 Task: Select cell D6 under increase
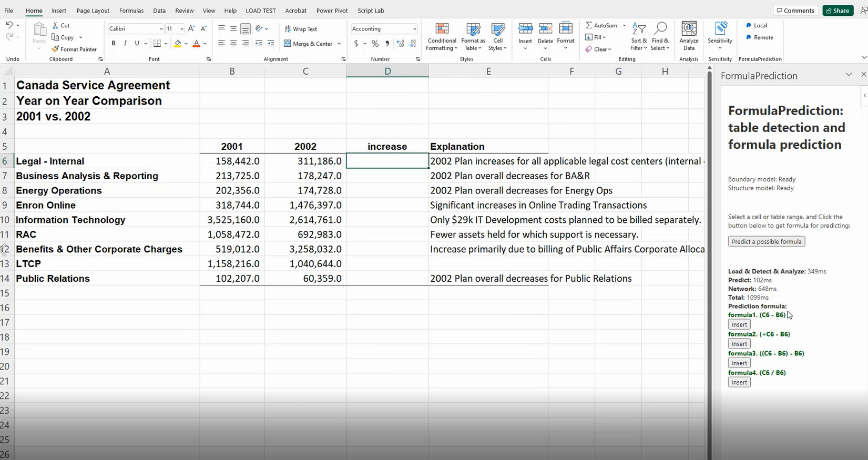[x=387, y=161]
